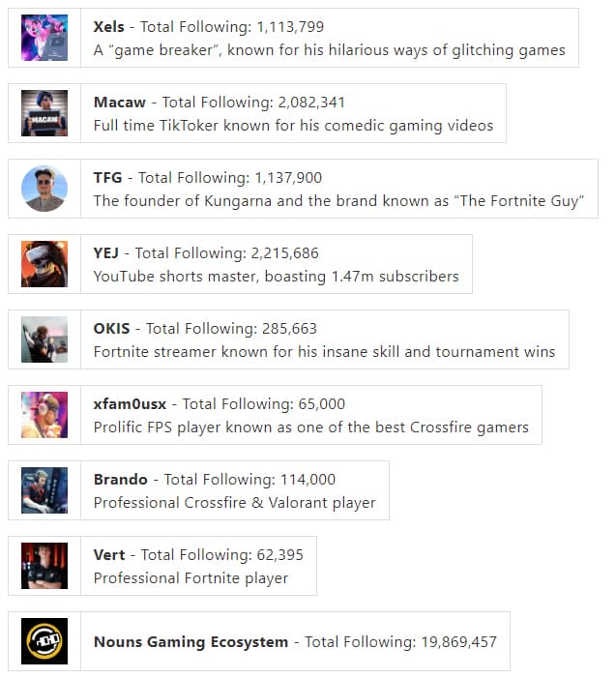Click the YEJ bold name
Screen dimensions: 616x678
(x=106, y=253)
